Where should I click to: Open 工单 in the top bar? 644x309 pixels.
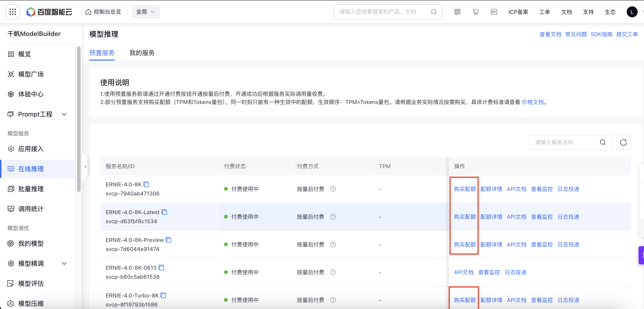tap(544, 12)
